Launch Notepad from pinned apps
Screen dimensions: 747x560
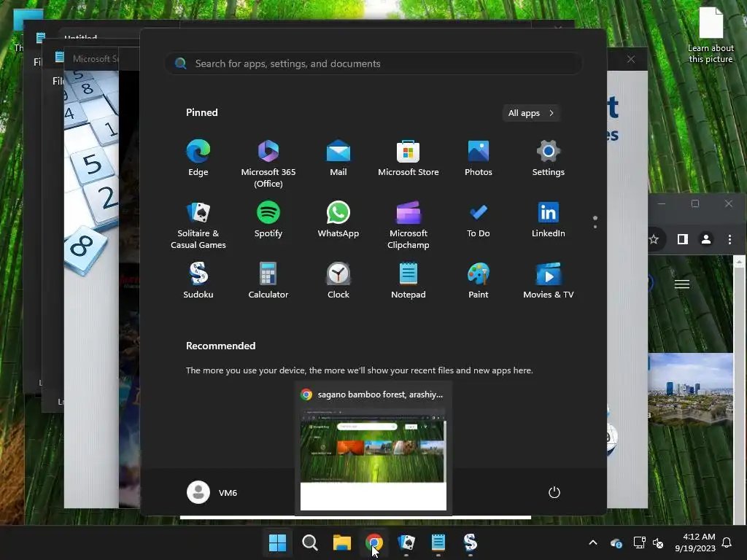point(409,281)
